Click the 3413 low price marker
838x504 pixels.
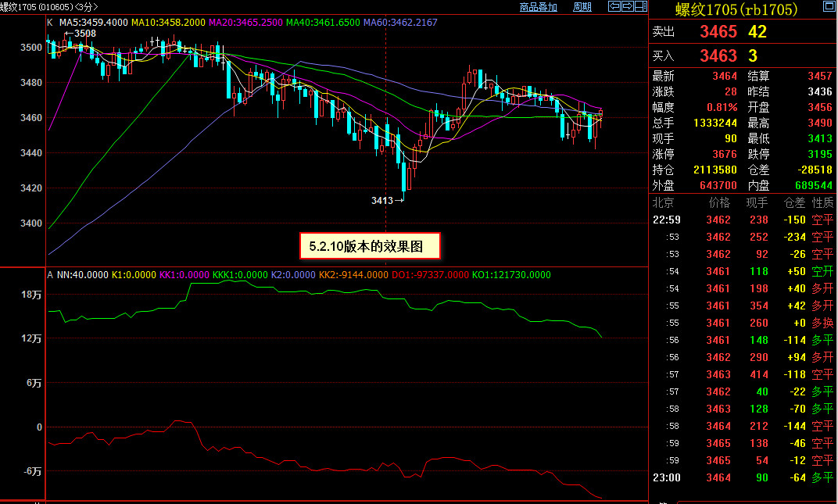pyautogui.click(x=382, y=201)
